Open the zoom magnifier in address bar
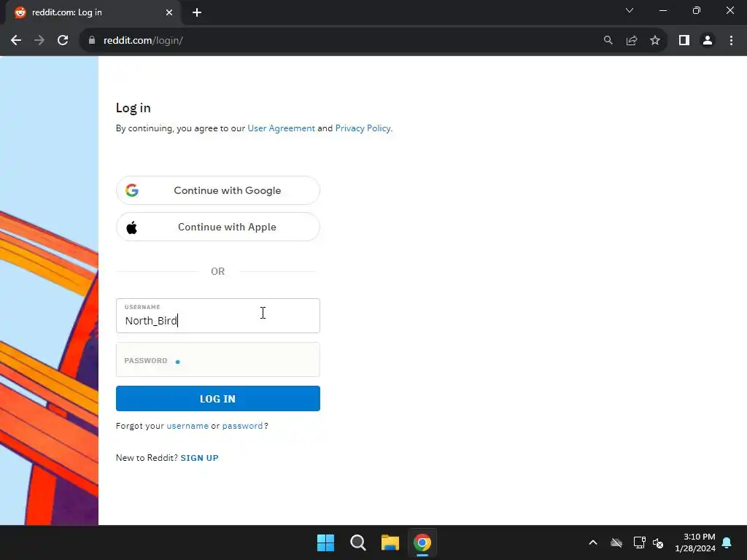This screenshot has width=747, height=560. (x=608, y=41)
